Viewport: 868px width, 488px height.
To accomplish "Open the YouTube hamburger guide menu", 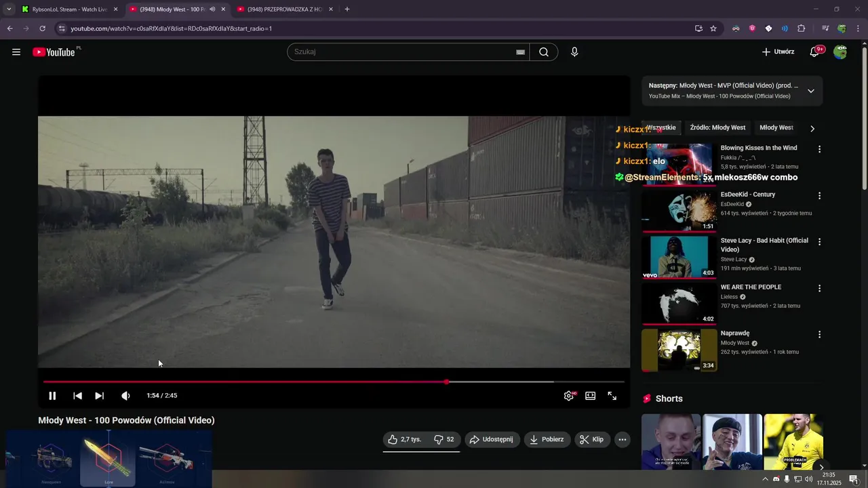I will [x=16, y=52].
